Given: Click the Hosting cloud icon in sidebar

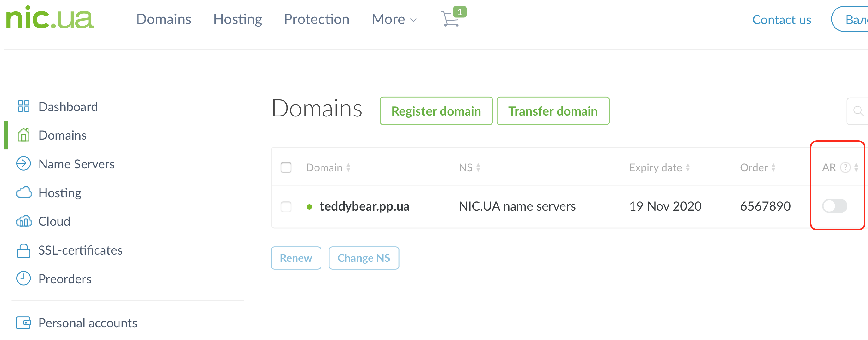Looking at the screenshot, I should pyautogui.click(x=24, y=193).
